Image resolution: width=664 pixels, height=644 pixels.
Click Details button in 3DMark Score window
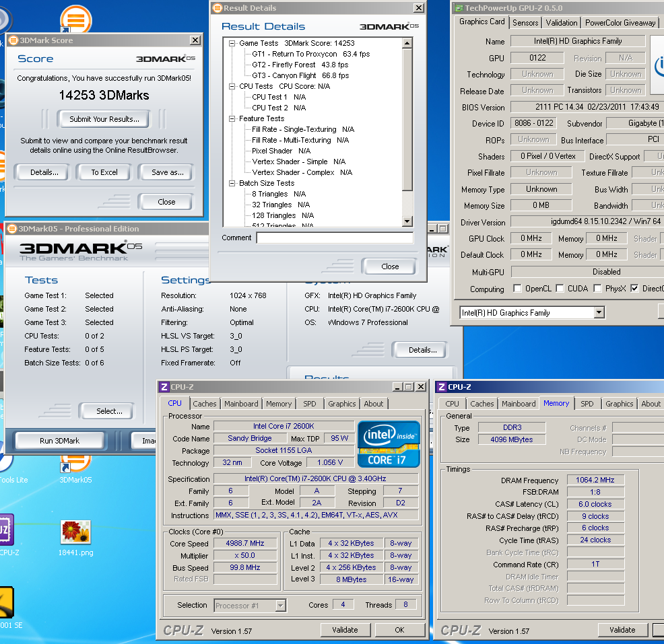[44, 172]
